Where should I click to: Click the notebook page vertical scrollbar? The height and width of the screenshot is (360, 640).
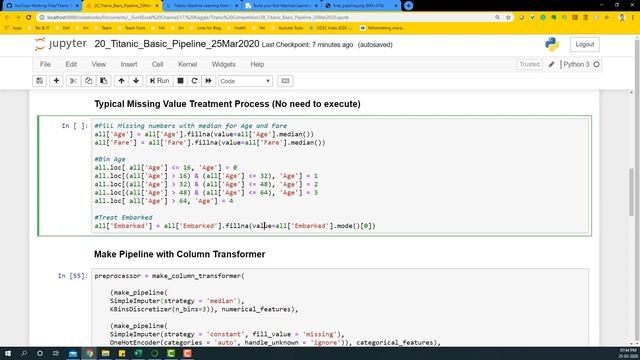tap(631, 192)
